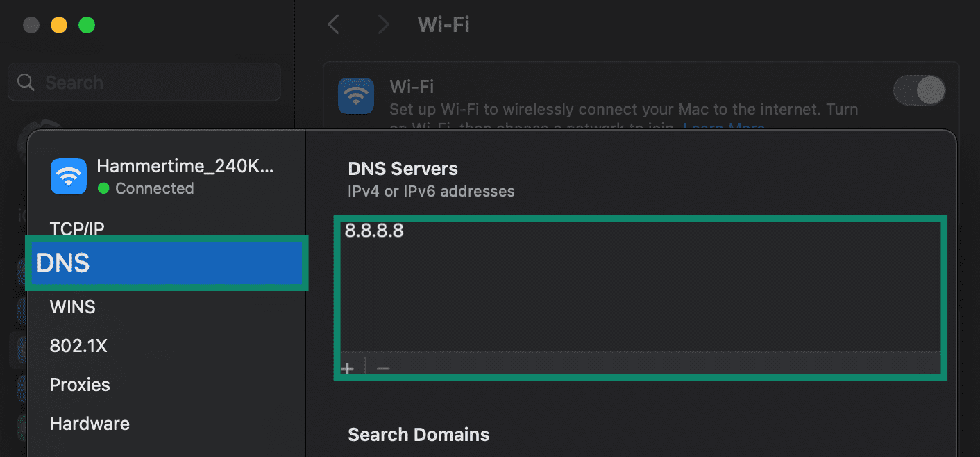Switch off the Wi-Fi power control
980x457 pixels.
[x=919, y=90]
